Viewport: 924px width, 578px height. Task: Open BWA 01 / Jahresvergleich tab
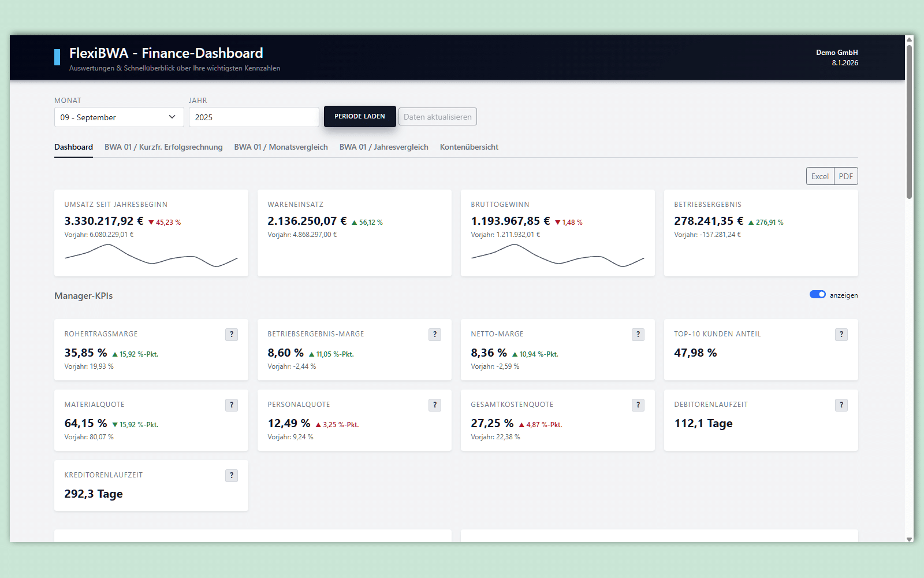383,147
